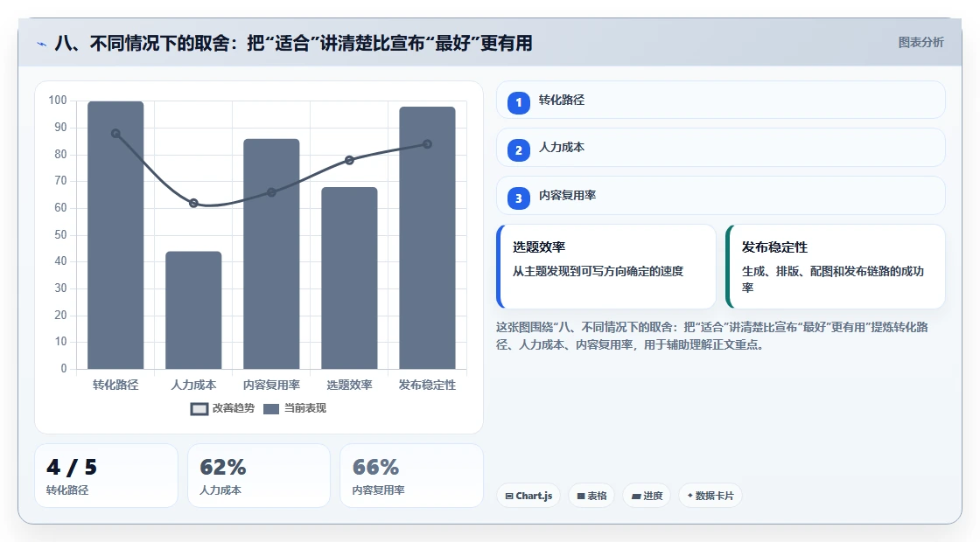Click the 0 value on the y-axis
The height and width of the screenshot is (542, 980).
point(64,368)
